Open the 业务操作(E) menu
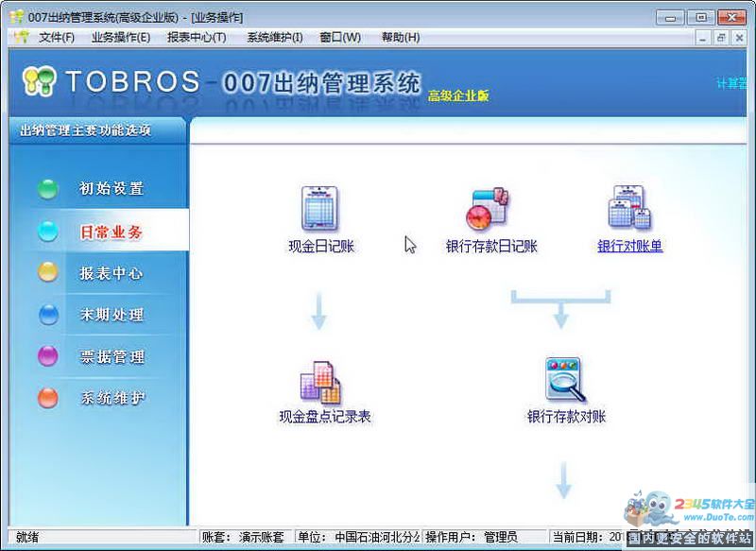Screen dimensions: 756x551 tap(121, 37)
